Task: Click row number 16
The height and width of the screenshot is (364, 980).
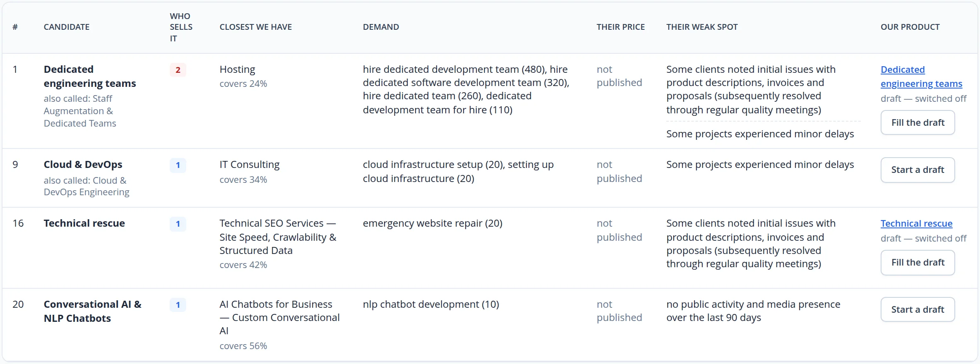Action: click(18, 223)
